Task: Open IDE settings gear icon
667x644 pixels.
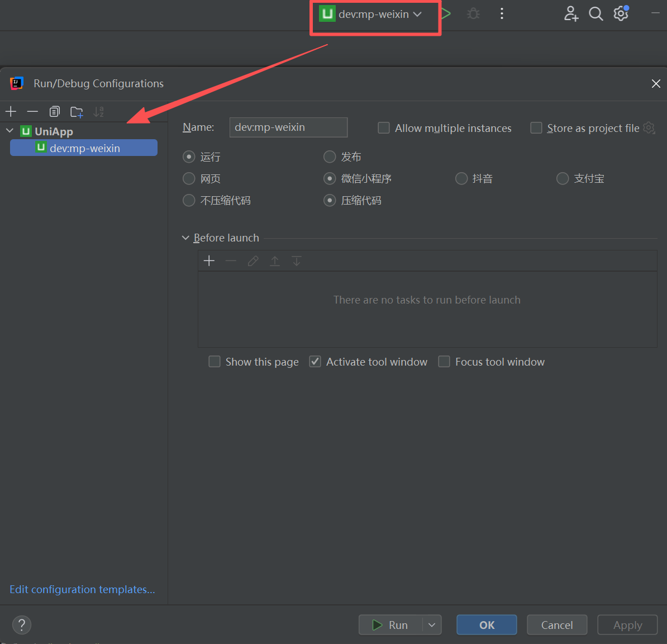Action: pos(621,13)
